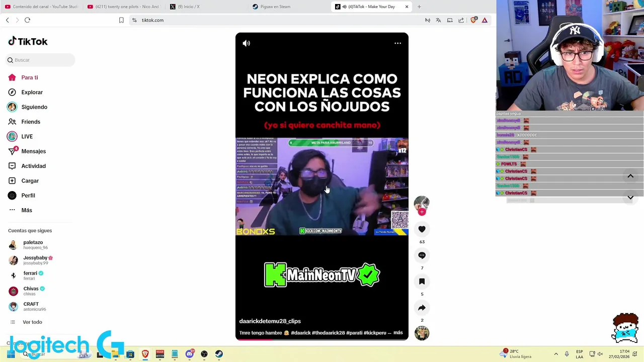Toggle the muted volume tray icon

coord(600,354)
